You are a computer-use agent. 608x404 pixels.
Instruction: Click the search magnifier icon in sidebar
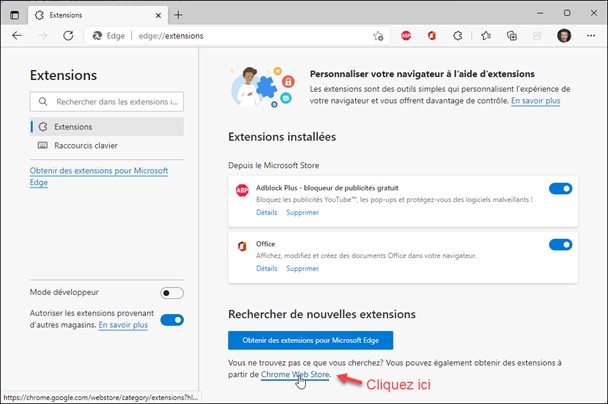coord(43,102)
